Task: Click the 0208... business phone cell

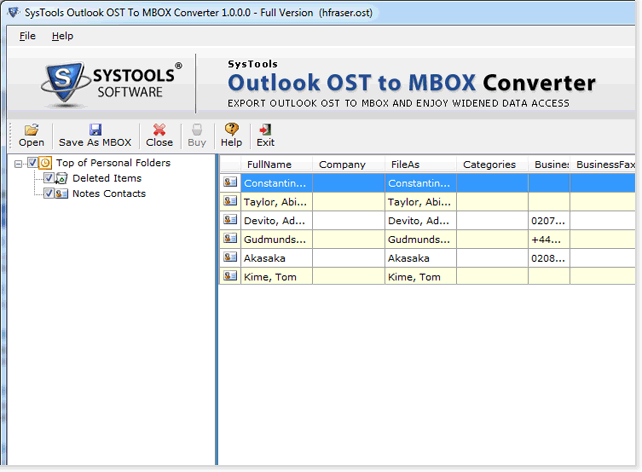Action: (x=549, y=258)
